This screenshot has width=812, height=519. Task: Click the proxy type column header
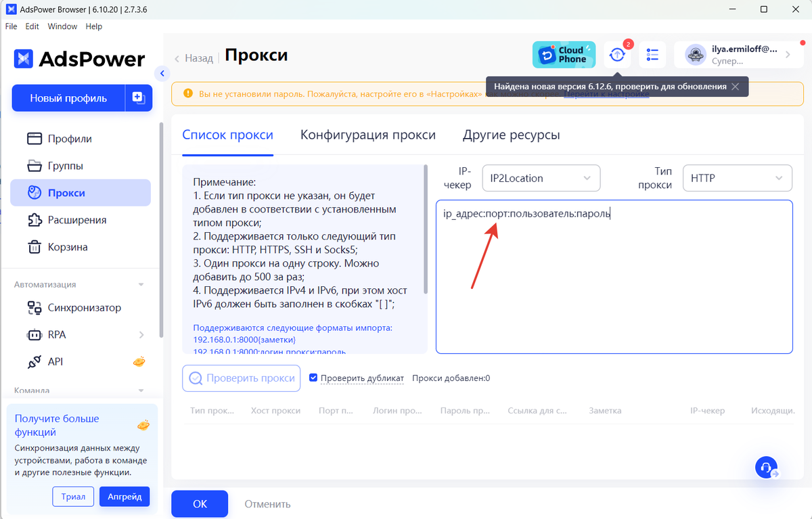[x=212, y=411]
